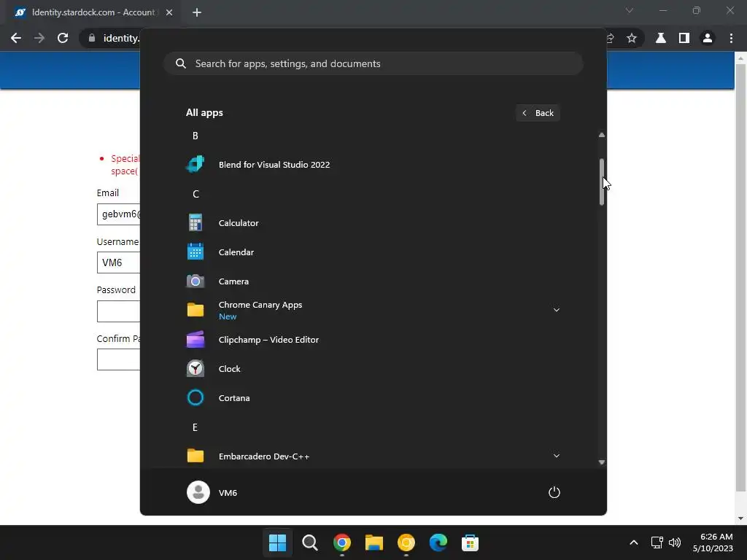
Task: Click the Chrome page scrollbar
Action: 740,279
